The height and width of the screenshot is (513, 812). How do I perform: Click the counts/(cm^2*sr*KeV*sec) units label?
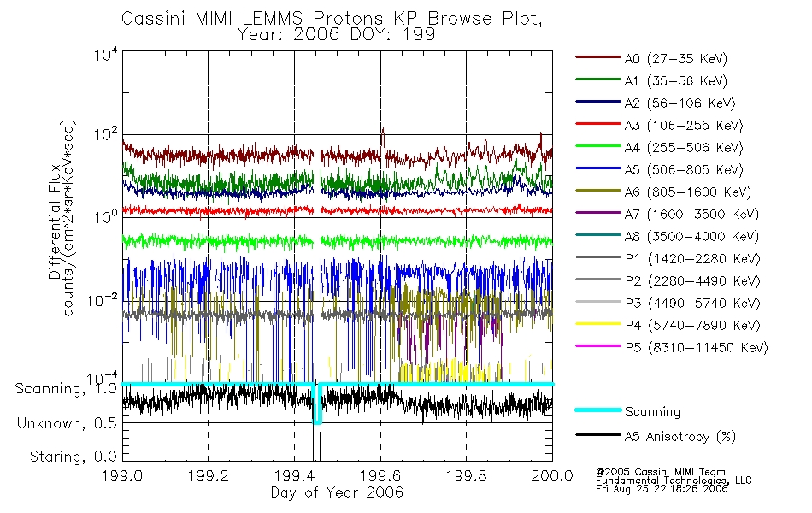pyautogui.click(x=69, y=218)
